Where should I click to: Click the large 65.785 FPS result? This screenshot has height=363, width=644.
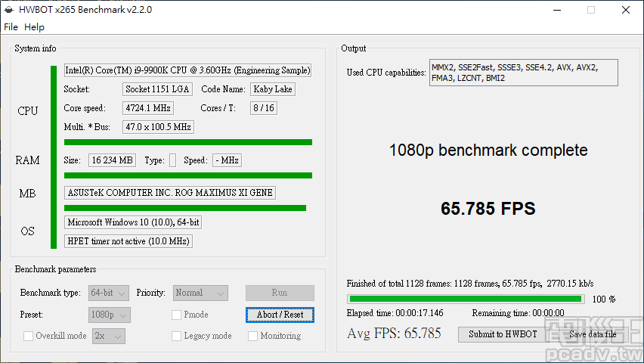click(x=488, y=209)
